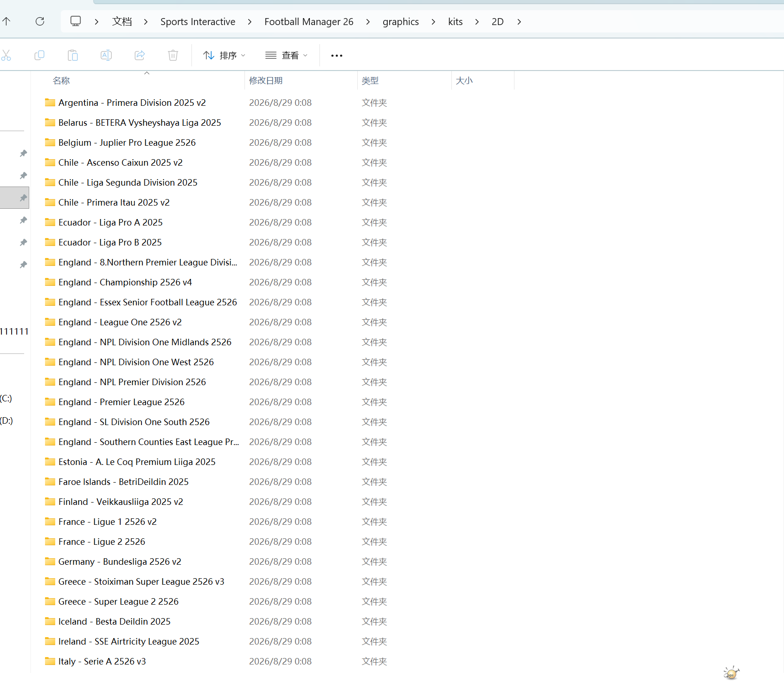The width and height of the screenshot is (784, 684).
Task: Click the This PC monitor icon
Action: [x=76, y=21]
